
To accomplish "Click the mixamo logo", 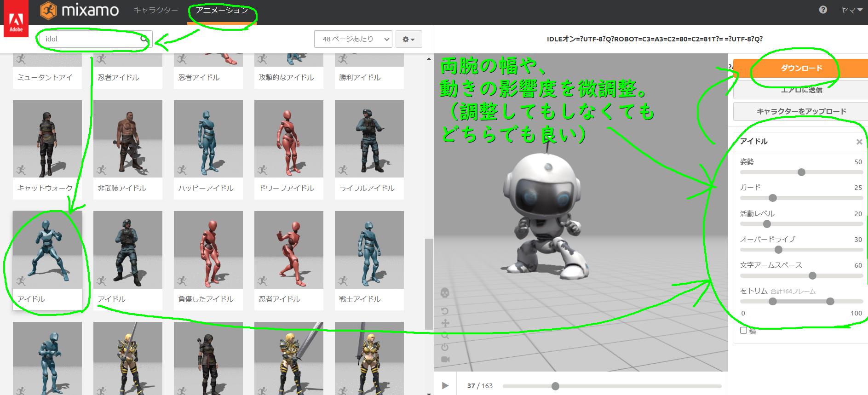I will point(79,10).
